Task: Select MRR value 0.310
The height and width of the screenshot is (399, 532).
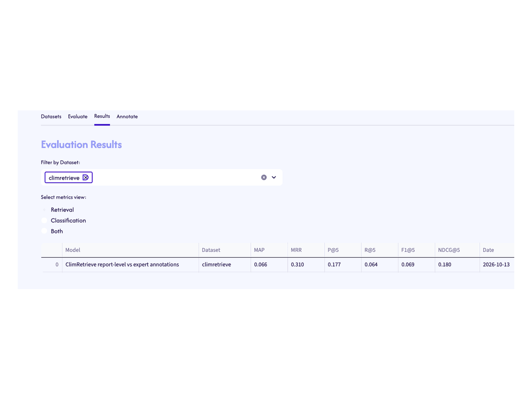Action: point(306,265)
